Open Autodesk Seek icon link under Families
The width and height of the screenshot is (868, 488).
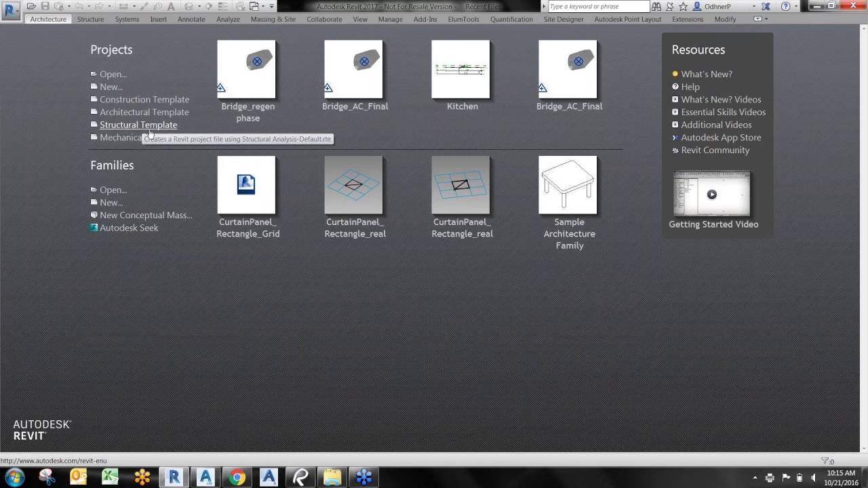(x=94, y=228)
